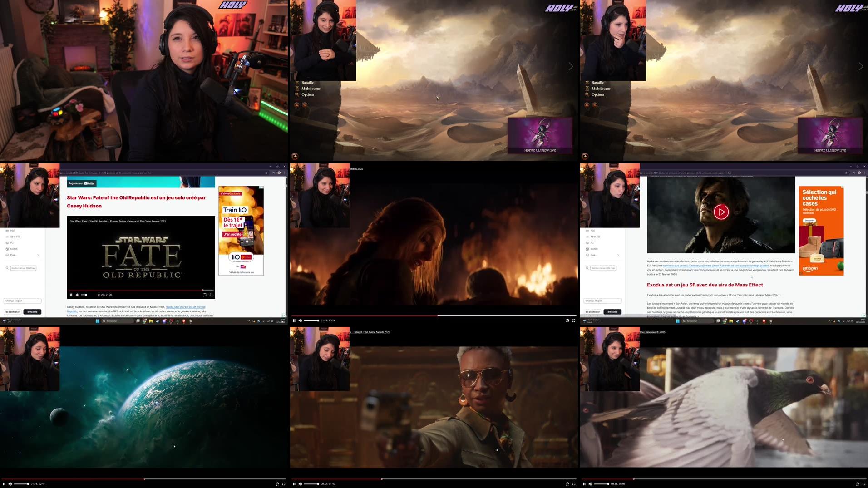Select Multijoueur in the game main menu
This screenshot has height=488, width=868.
click(x=311, y=89)
